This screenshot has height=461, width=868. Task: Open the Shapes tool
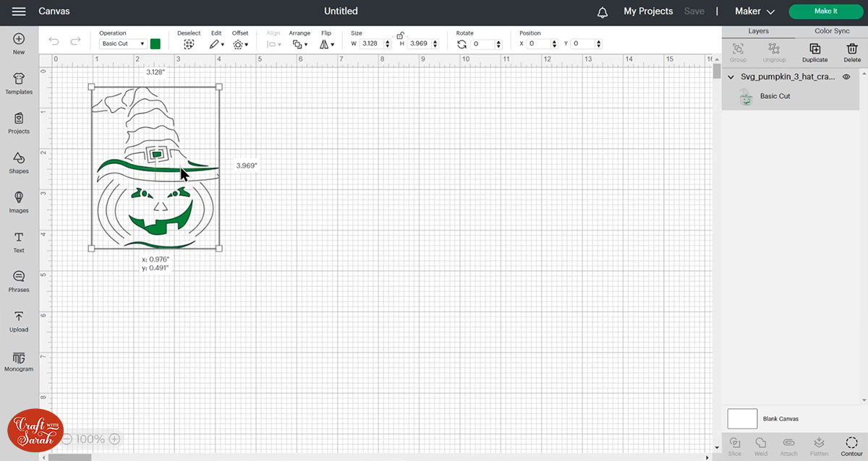[19, 162]
